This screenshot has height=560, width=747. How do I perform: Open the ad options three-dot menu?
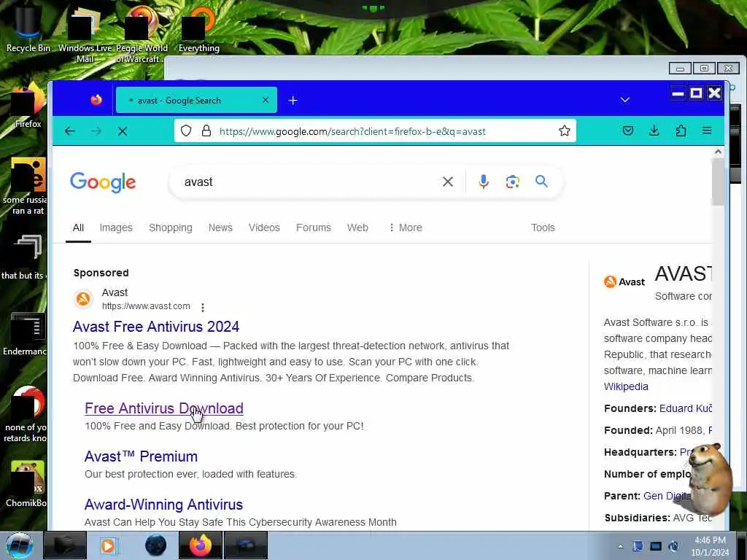tap(203, 308)
